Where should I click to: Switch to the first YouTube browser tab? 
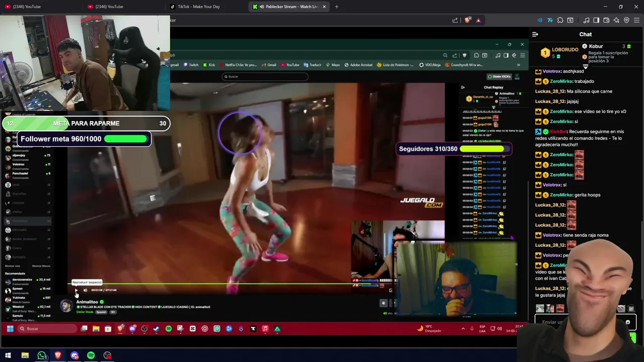40,7
